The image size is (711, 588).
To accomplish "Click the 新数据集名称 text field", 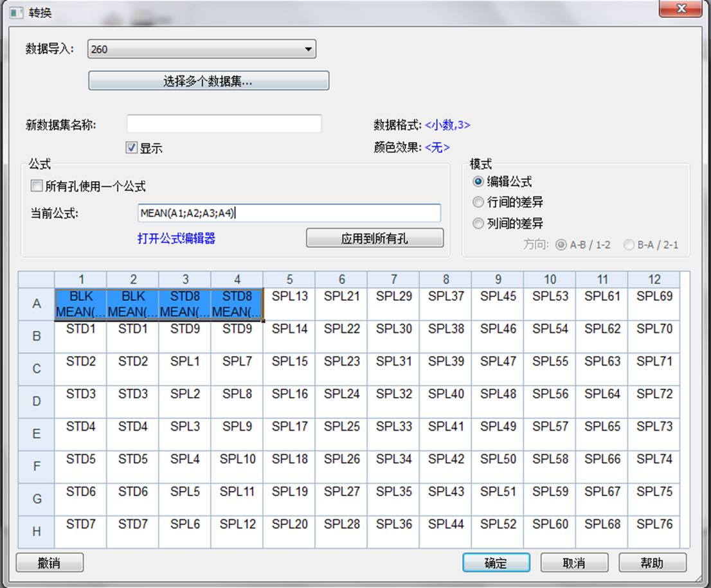I will click(224, 124).
